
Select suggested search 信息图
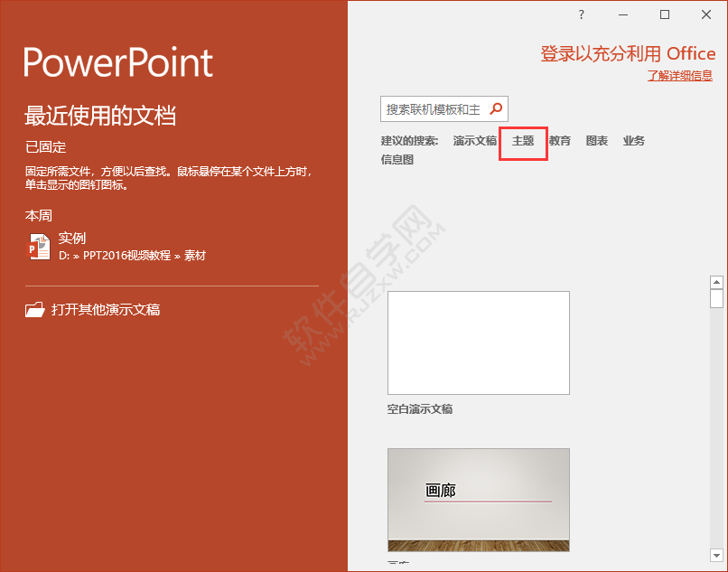coord(397,160)
